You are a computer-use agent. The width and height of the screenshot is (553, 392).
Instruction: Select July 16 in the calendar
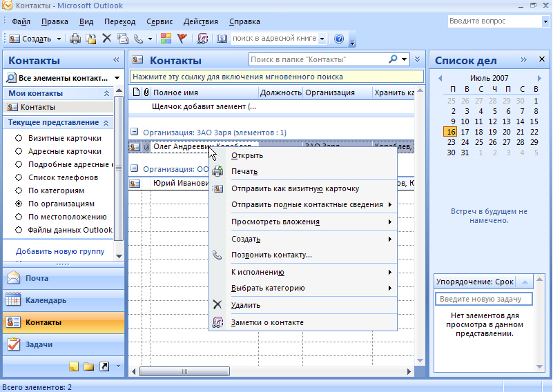pyautogui.click(x=451, y=132)
